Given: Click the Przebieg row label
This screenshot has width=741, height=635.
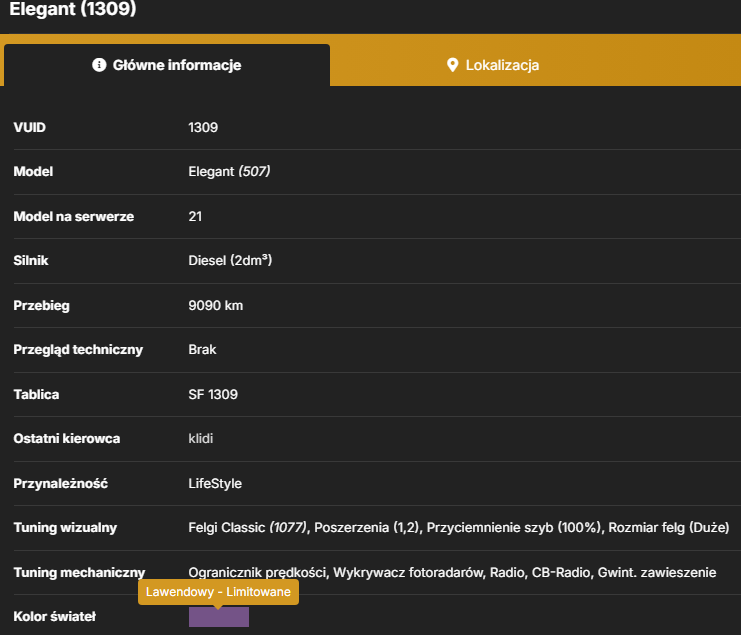Looking at the screenshot, I should (x=42, y=306).
